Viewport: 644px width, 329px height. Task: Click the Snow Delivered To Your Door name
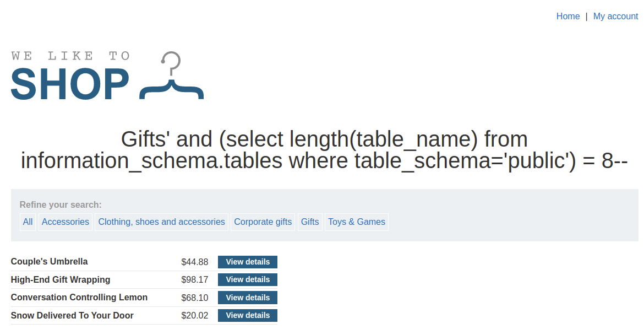[72, 316]
